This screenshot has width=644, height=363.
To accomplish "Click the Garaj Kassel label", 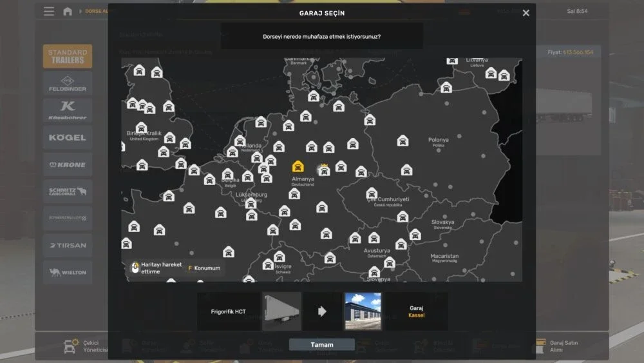I will (x=416, y=311).
